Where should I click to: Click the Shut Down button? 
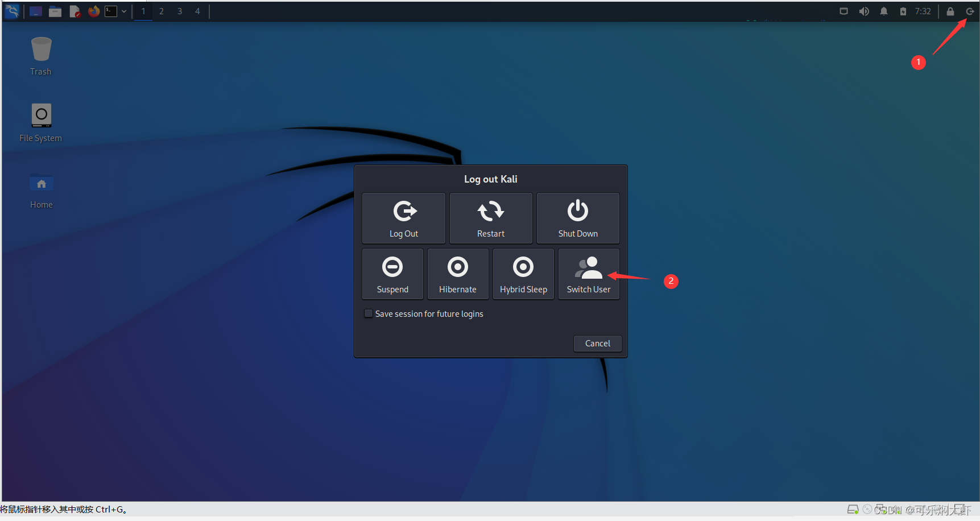(x=578, y=218)
